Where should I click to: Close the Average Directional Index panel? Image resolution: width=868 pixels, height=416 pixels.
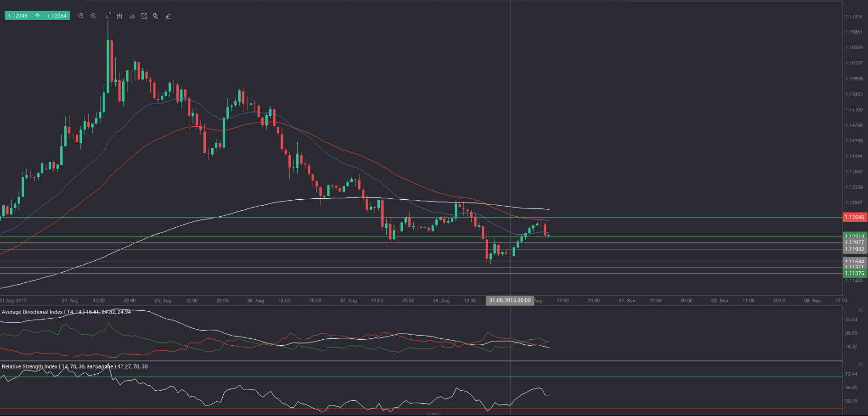pos(860,310)
